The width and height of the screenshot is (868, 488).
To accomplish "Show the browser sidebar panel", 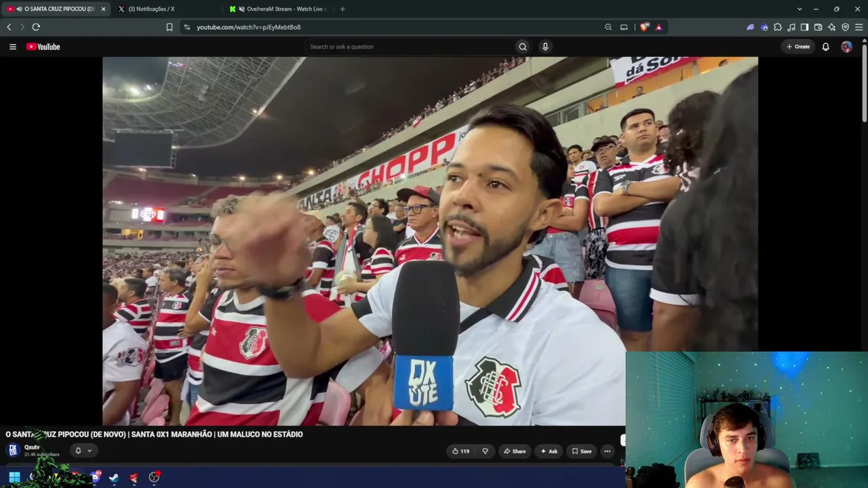I will (x=804, y=27).
